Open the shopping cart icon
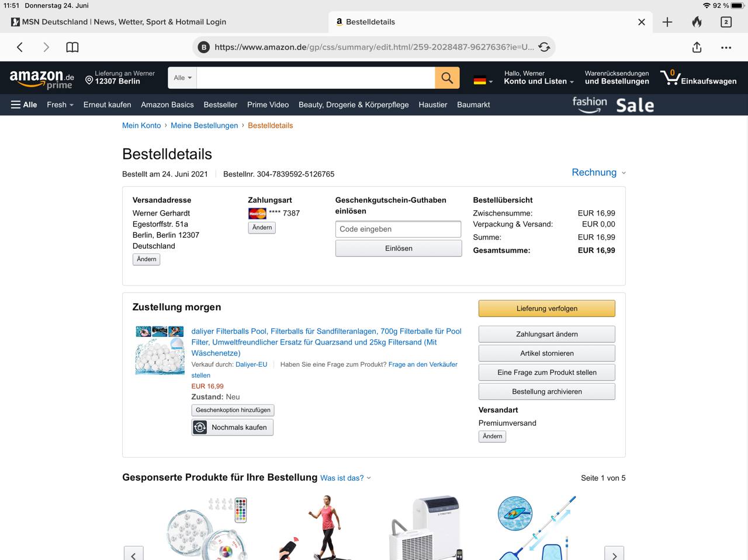748x560 pixels. (x=670, y=78)
